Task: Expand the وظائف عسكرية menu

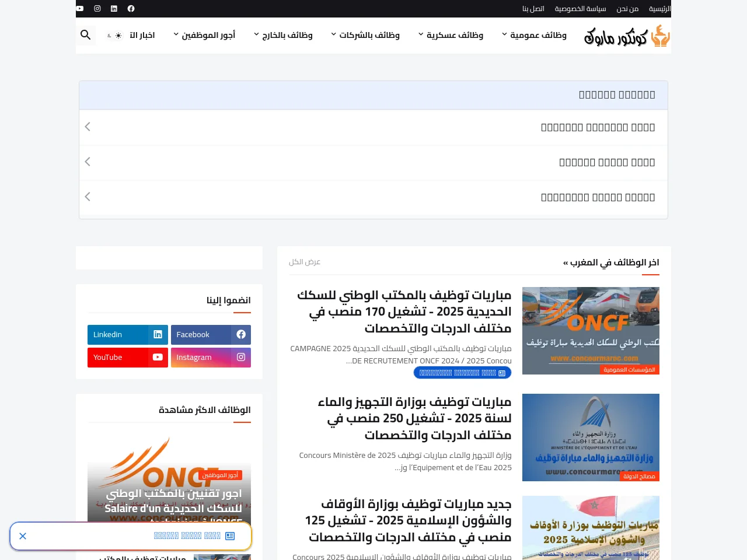Action: [451, 35]
